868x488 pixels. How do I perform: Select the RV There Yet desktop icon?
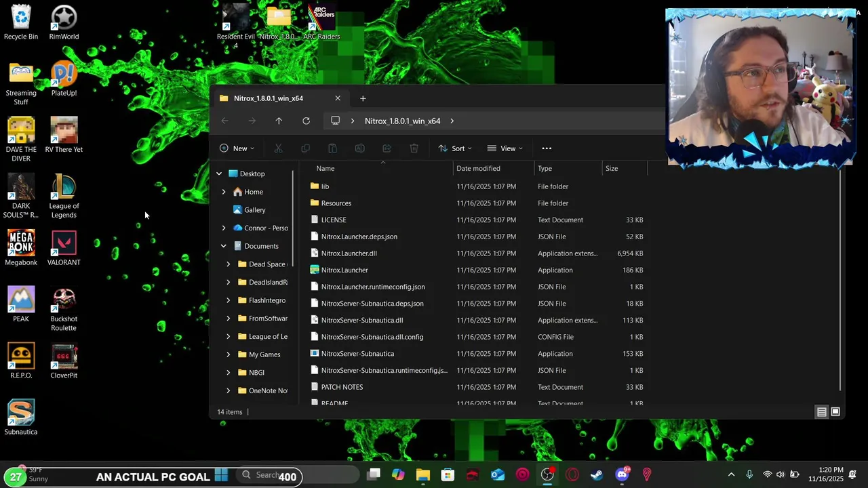(64, 136)
